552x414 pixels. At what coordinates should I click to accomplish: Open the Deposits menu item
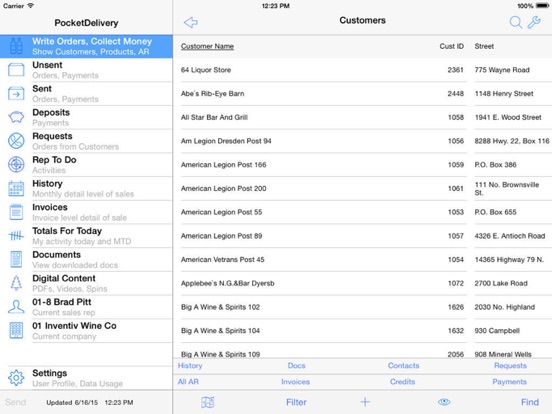point(86,117)
